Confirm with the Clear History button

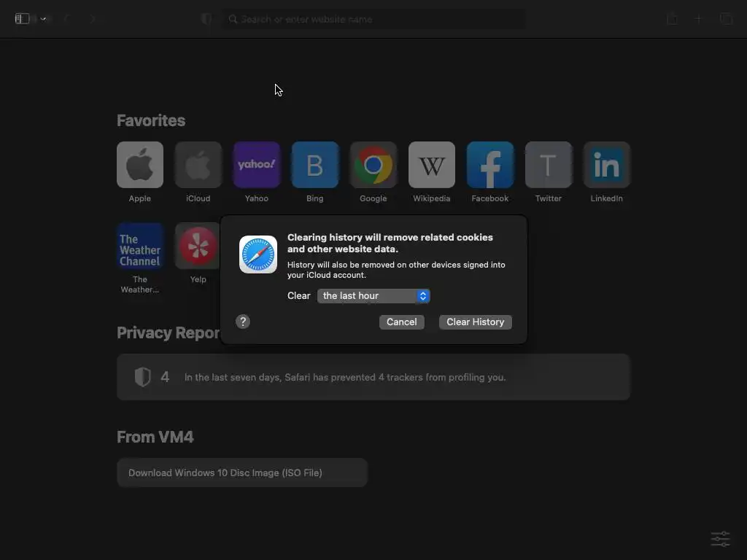(x=476, y=322)
